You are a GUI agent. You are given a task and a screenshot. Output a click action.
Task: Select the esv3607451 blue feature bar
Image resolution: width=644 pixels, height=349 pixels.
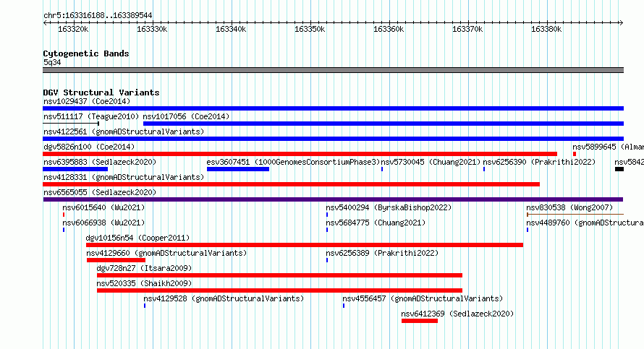(238, 169)
